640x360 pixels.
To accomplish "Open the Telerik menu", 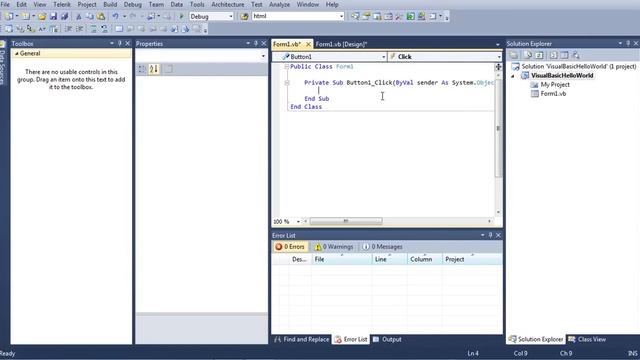I will click(62, 4).
